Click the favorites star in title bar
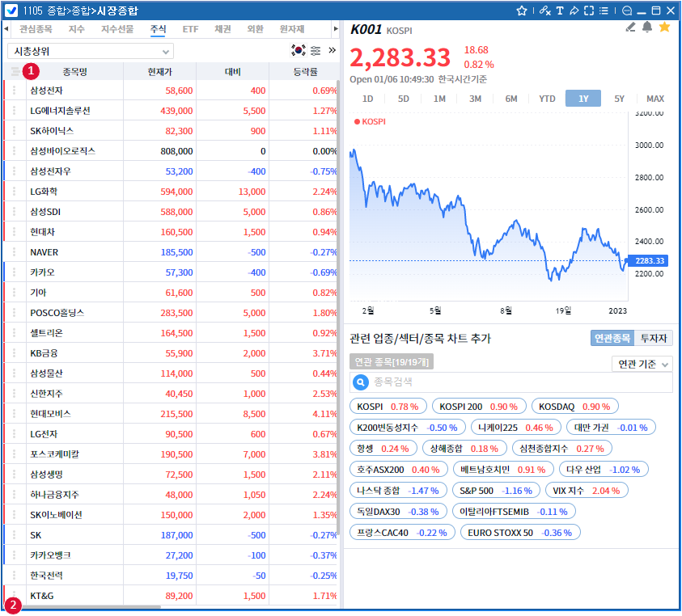Screen dimensions: 682x616 [522, 11]
